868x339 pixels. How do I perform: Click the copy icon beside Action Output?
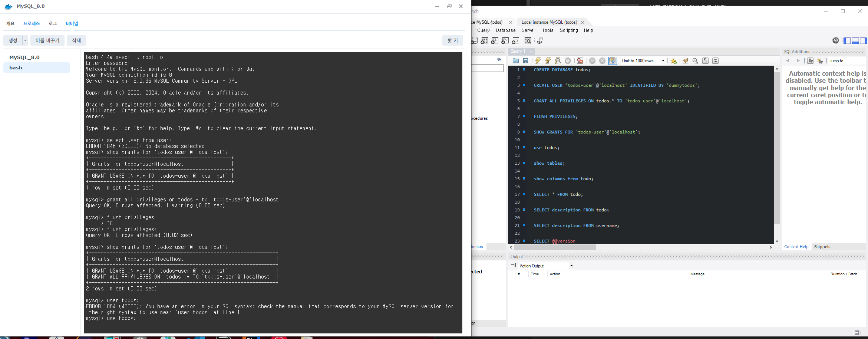pyautogui.click(x=513, y=266)
